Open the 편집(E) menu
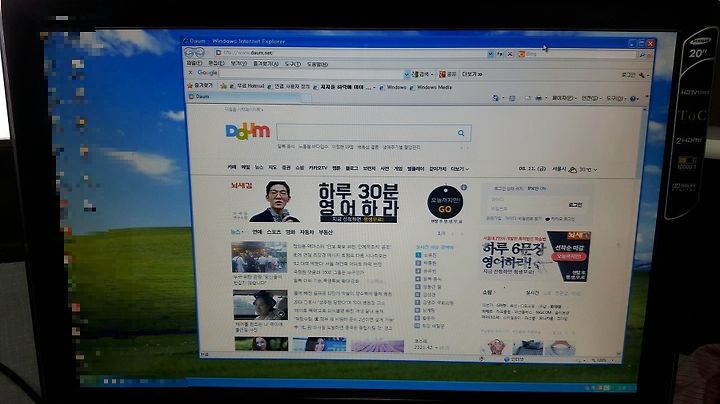The image size is (720, 404). pos(216,63)
